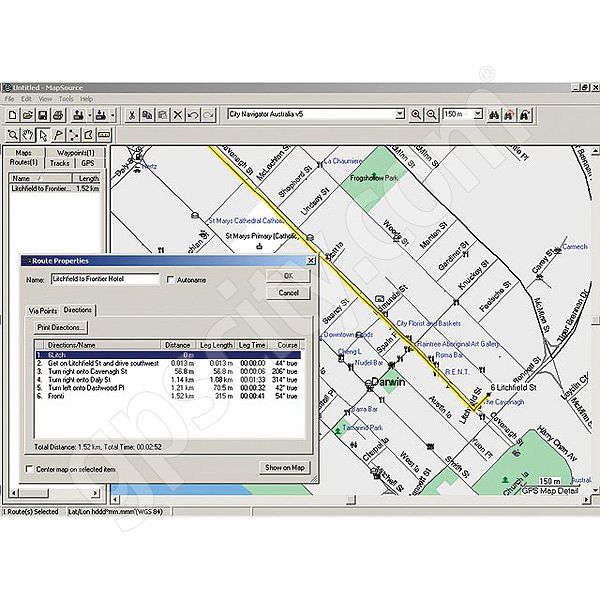Click the Cut scissors icon
This screenshot has height=600, width=600.
pyautogui.click(x=129, y=115)
